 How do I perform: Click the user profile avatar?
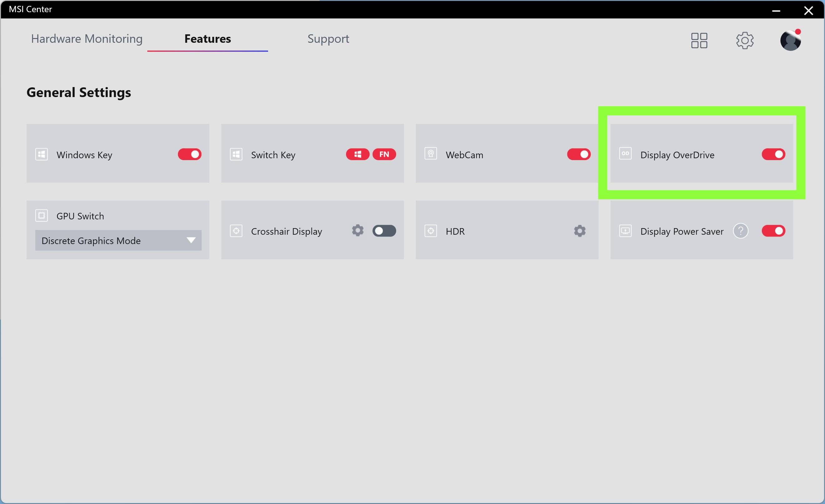tap(790, 41)
